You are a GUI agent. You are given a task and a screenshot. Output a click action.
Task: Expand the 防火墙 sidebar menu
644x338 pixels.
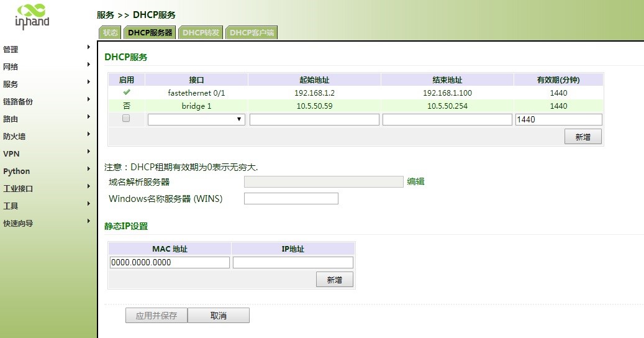47,136
